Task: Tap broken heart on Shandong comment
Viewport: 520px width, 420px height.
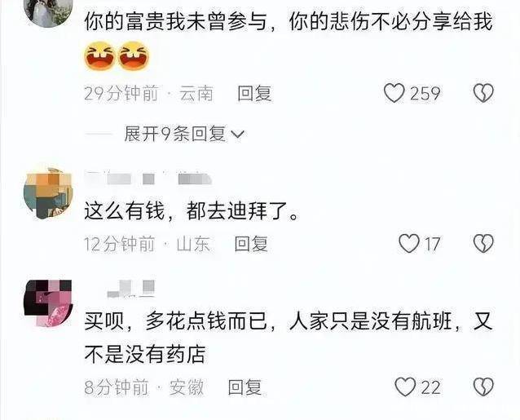Action: 483,244
